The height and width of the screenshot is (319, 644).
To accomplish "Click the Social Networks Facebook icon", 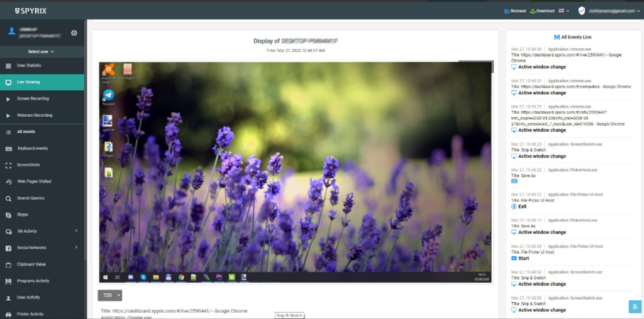I will [x=8, y=248].
